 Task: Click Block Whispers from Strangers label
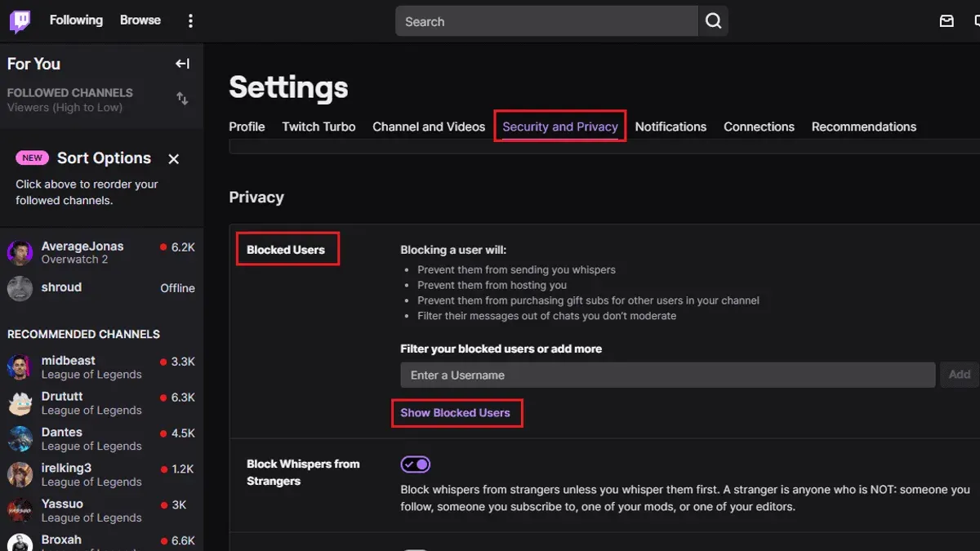click(x=303, y=472)
